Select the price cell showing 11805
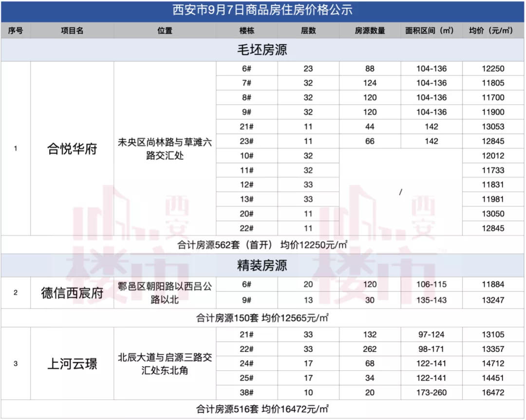The height and width of the screenshot is (420, 526). coord(493,83)
